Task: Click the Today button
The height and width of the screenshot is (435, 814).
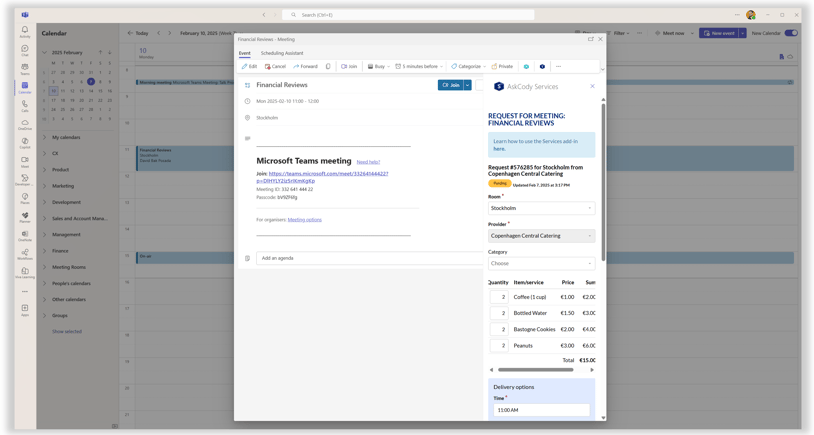Action: click(x=138, y=33)
